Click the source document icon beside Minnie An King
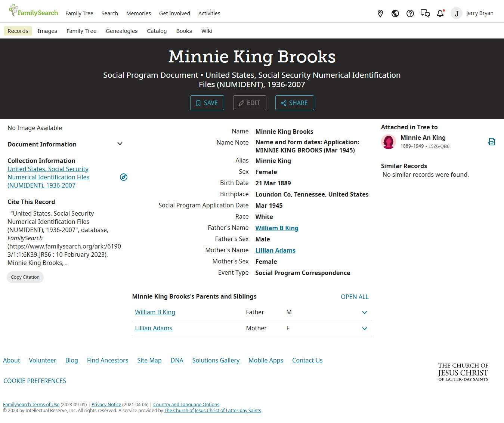Viewport: 504px width, 423px height. pyautogui.click(x=492, y=142)
